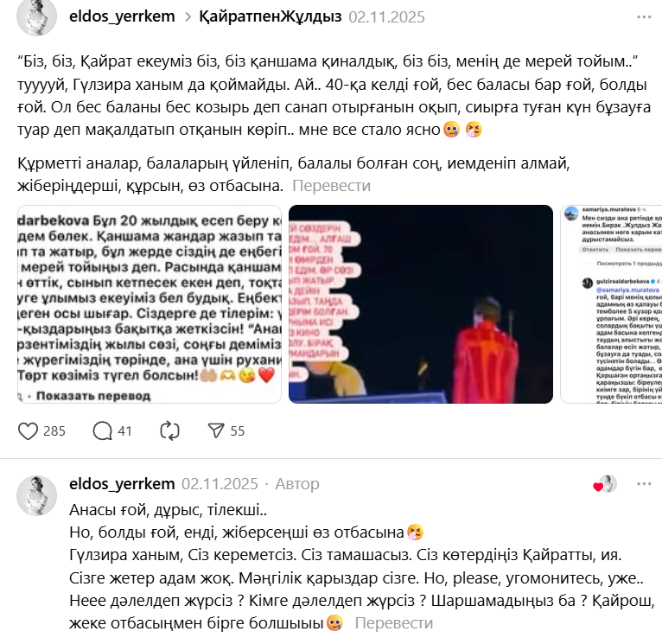The image size is (662, 644).
Task: Translate the main post with Перевести
Action: pos(331,186)
